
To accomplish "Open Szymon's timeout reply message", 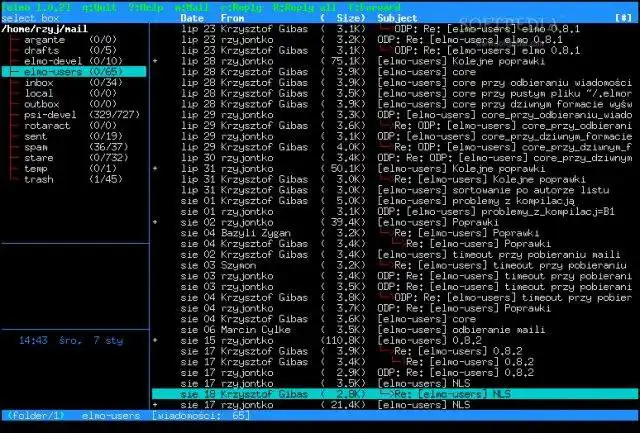I will click(x=395, y=265).
